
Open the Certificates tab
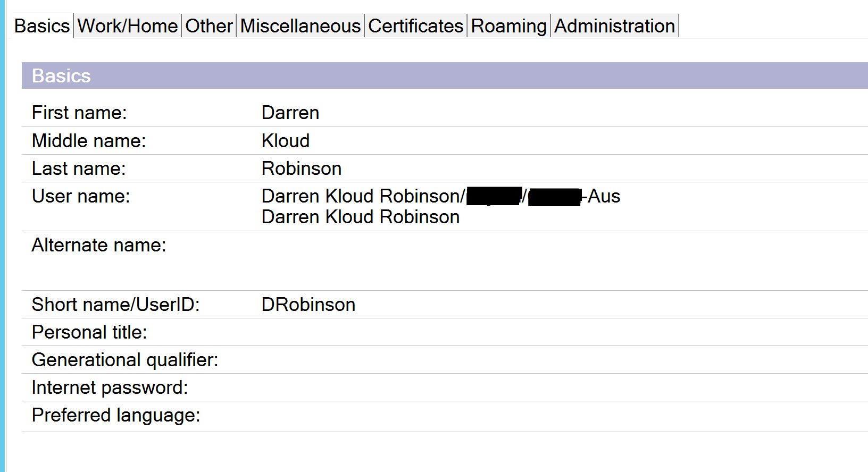click(x=415, y=26)
